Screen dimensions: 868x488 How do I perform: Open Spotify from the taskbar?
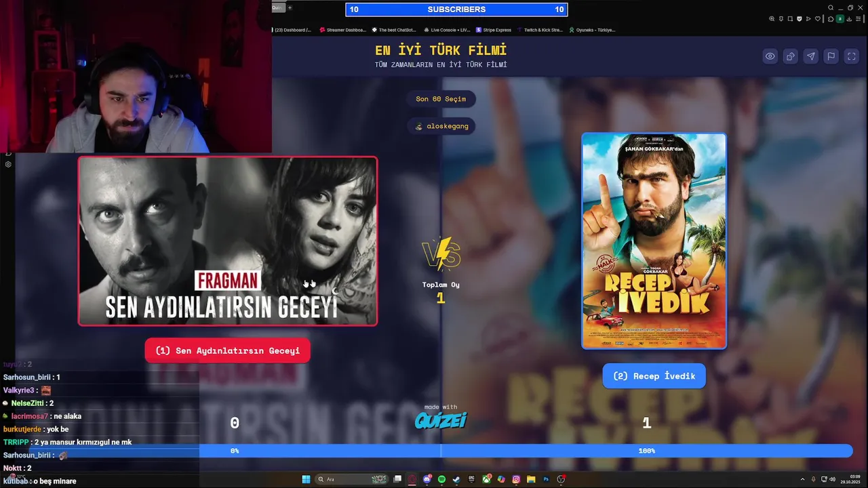point(441,479)
